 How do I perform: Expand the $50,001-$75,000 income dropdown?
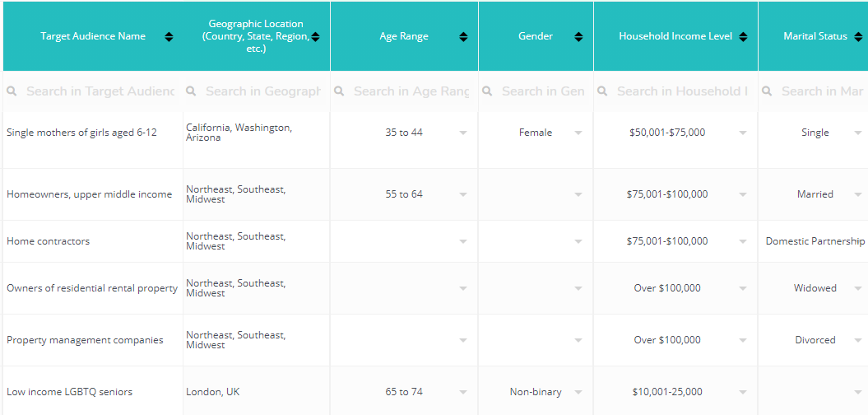click(x=743, y=133)
